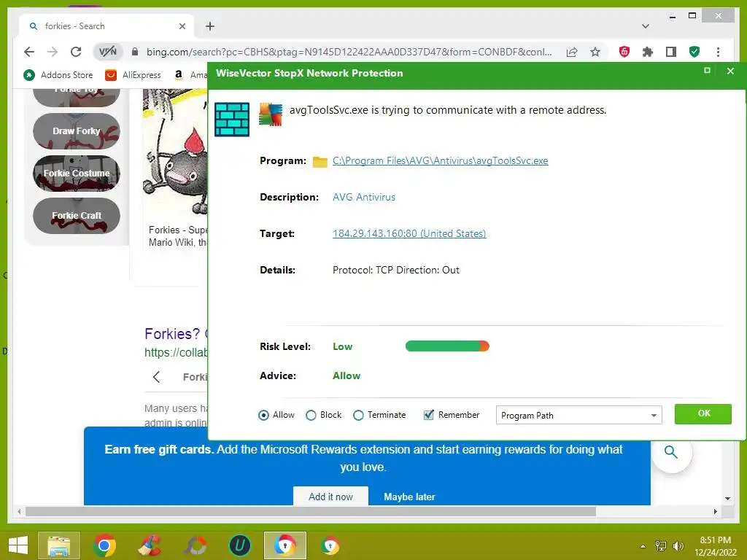Click Add it now rewards button
Image resolution: width=747 pixels, height=560 pixels.
330,496
